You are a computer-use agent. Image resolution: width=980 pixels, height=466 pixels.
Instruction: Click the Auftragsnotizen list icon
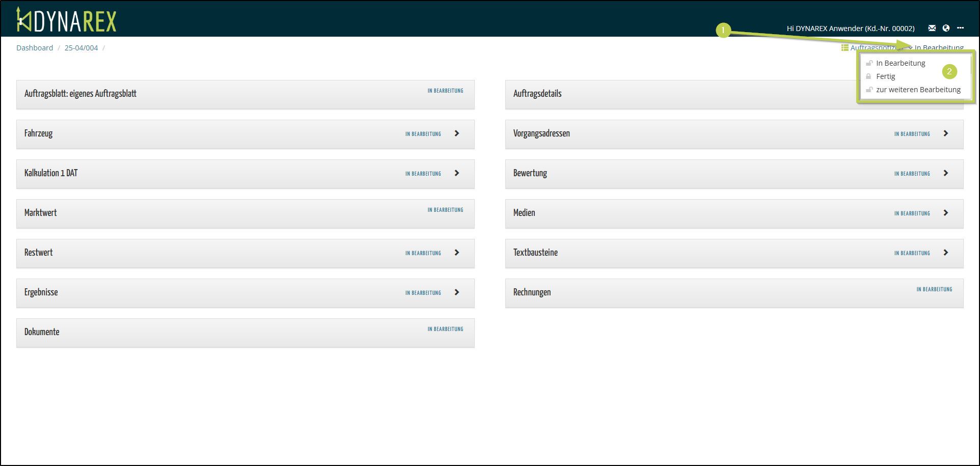point(845,48)
